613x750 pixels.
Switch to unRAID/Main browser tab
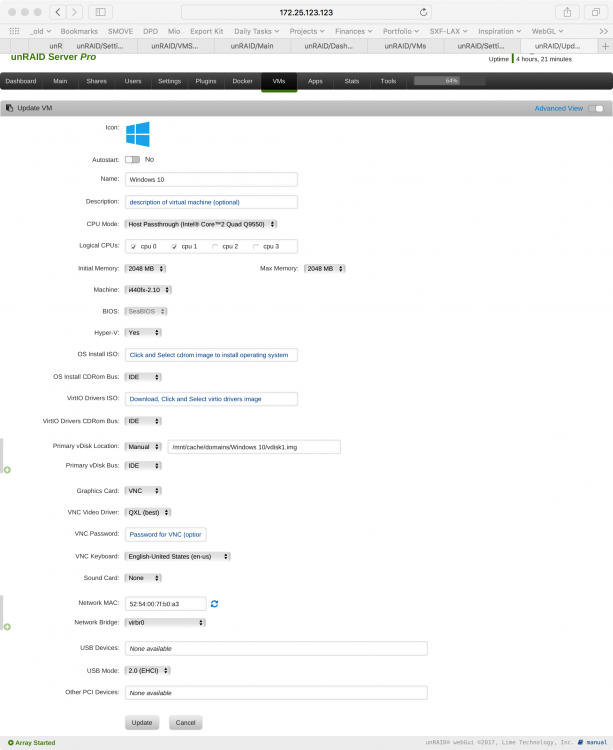tap(252, 46)
